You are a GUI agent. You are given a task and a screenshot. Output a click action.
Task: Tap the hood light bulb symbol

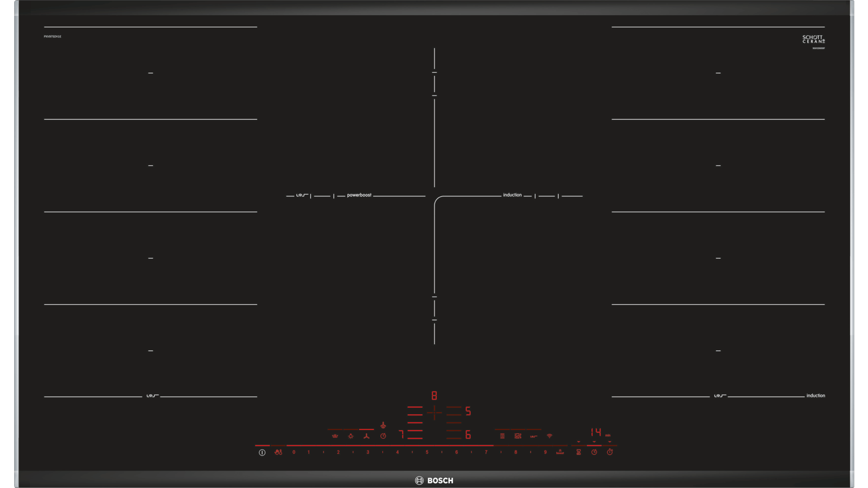pyautogui.click(x=350, y=436)
